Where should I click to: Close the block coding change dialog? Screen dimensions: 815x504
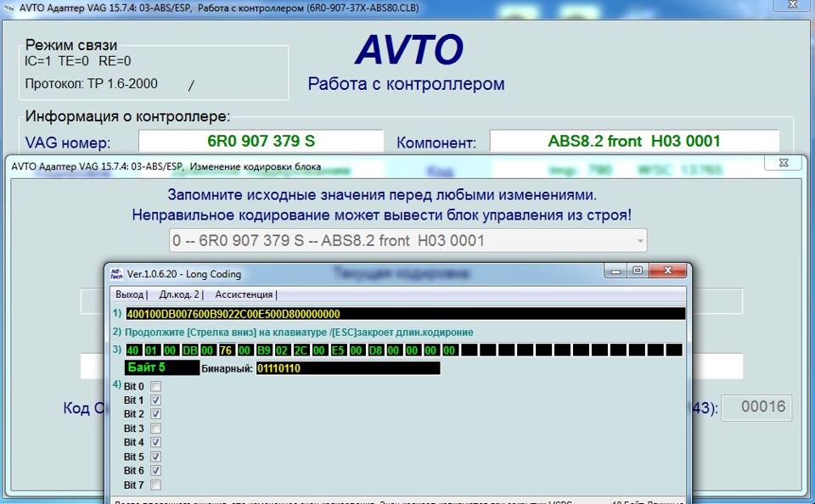click(784, 163)
